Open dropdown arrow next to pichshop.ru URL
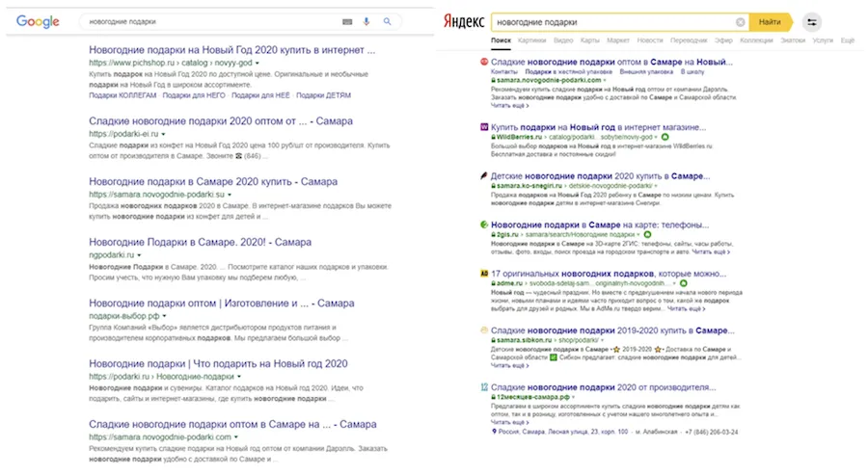This screenshot has width=868, height=476. (x=257, y=63)
